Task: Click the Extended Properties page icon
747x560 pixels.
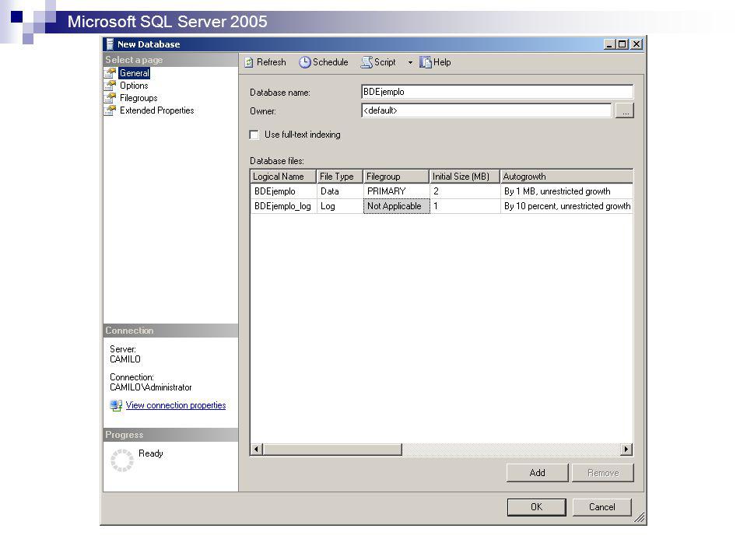Action: 110,110
